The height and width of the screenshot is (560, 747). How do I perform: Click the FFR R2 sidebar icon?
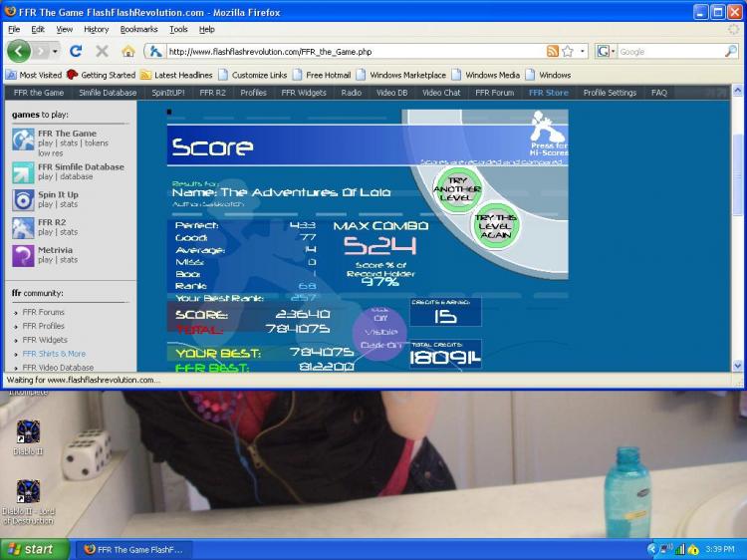[23, 227]
